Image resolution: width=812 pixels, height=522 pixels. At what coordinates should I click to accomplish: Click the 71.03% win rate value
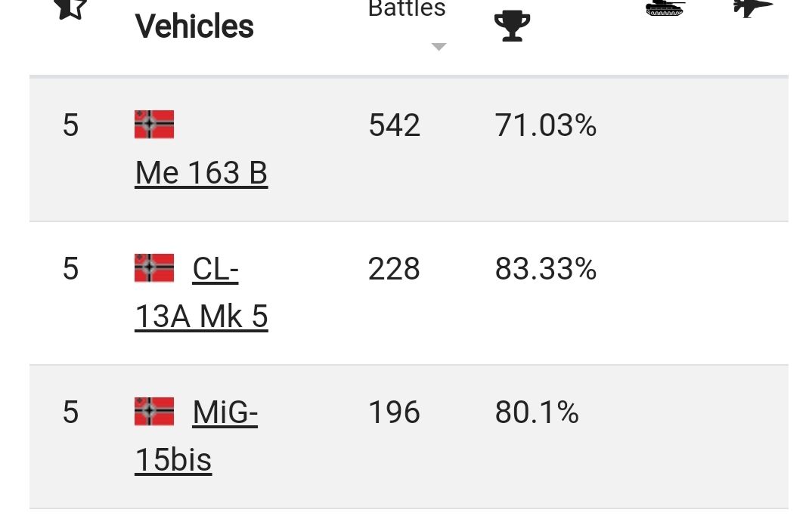pos(545,125)
